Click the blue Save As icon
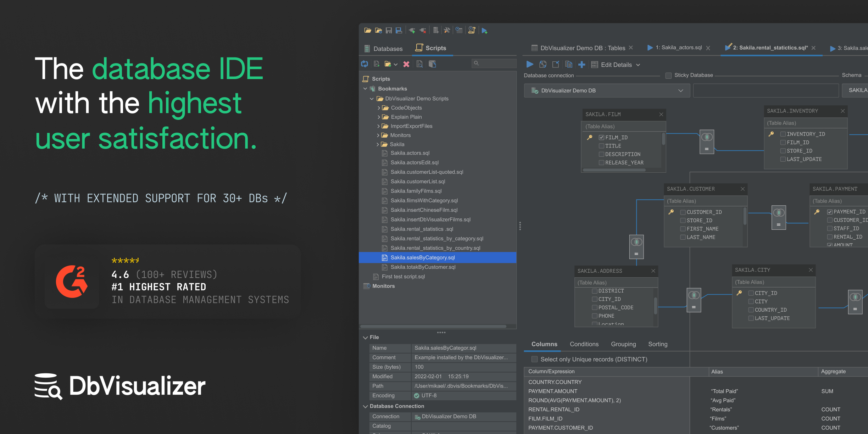 (399, 30)
